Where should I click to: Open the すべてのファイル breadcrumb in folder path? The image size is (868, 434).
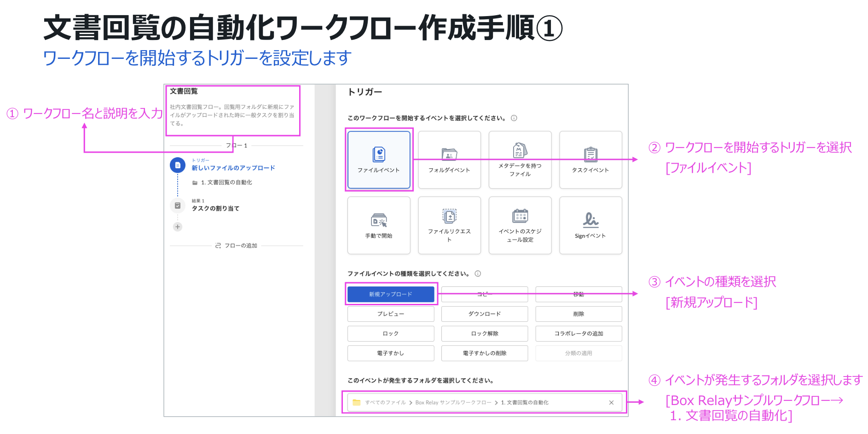pyautogui.click(x=385, y=402)
